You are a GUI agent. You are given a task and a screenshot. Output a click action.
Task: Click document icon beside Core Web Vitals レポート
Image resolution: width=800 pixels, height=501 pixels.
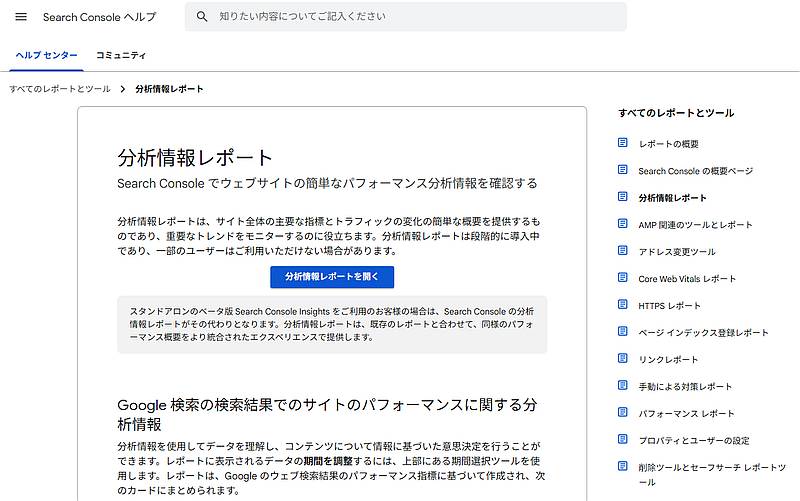click(622, 278)
